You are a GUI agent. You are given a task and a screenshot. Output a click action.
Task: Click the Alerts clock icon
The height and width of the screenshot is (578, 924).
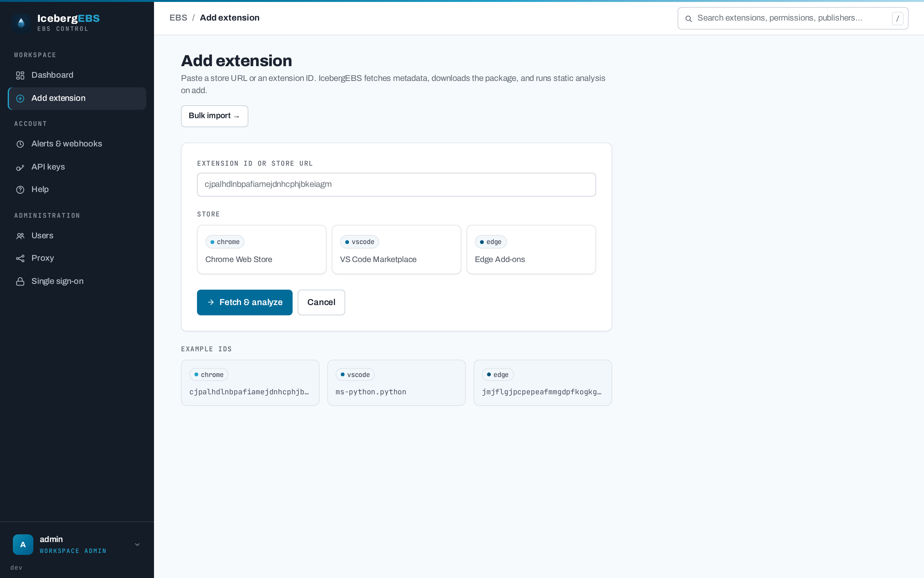pos(20,144)
